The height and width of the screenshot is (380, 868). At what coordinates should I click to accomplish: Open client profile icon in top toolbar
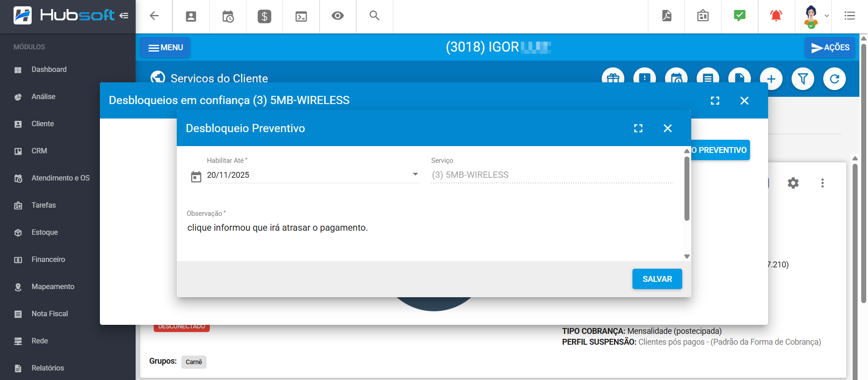[191, 17]
